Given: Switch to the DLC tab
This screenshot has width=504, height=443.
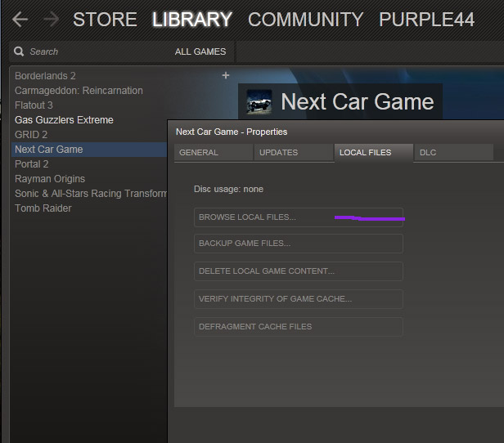Looking at the screenshot, I should coord(453,153).
